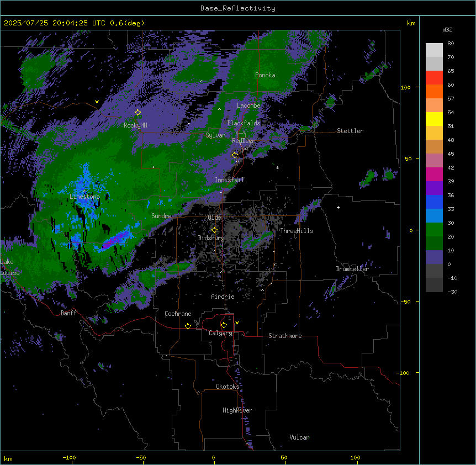Click the white plus marker east of ThreeHills
The height and width of the screenshot is (465, 476).
[338, 207]
